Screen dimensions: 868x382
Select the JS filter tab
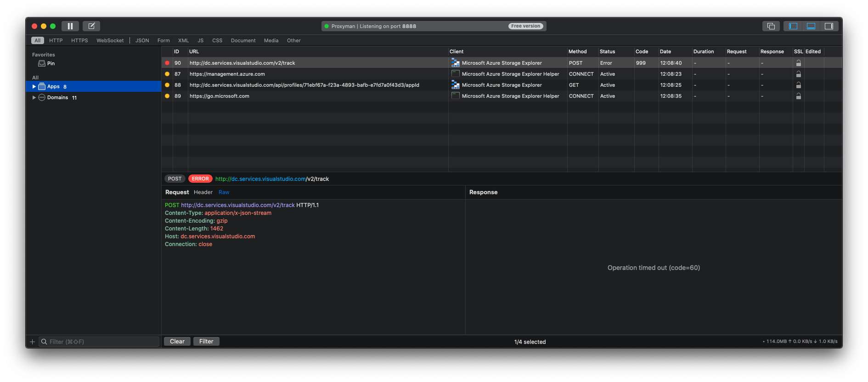(201, 40)
